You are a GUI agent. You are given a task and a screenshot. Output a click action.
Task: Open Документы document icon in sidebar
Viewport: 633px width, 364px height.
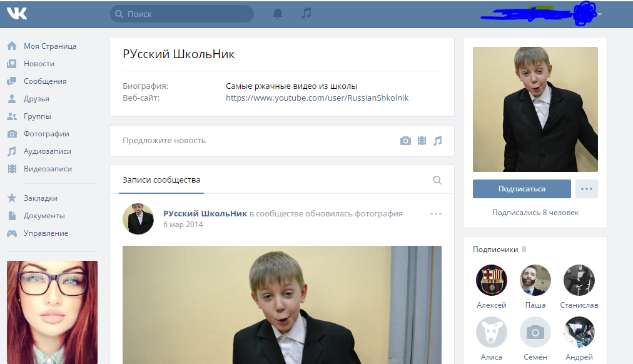point(12,216)
